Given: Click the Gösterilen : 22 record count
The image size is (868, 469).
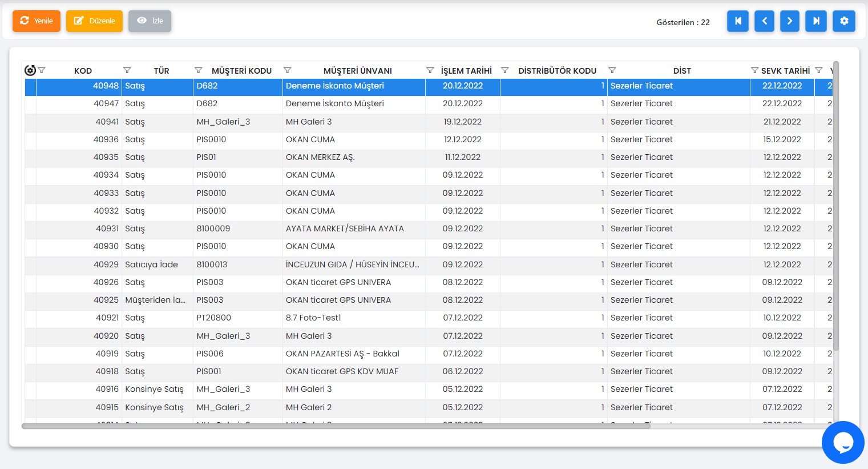Looking at the screenshot, I should [x=683, y=22].
